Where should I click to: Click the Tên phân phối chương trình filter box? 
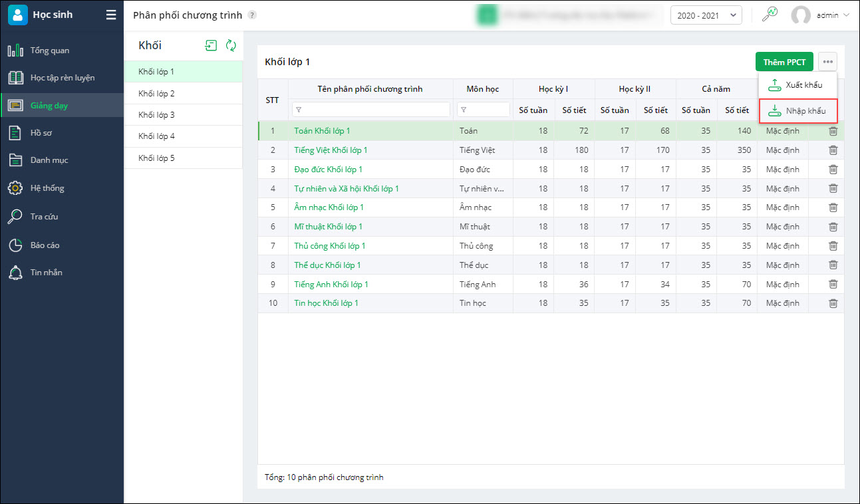pyautogui.click(x=371, y=110)
